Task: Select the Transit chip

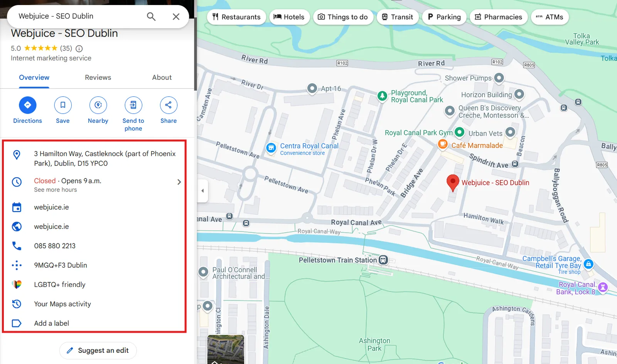Action: click(x=398, y=17)
